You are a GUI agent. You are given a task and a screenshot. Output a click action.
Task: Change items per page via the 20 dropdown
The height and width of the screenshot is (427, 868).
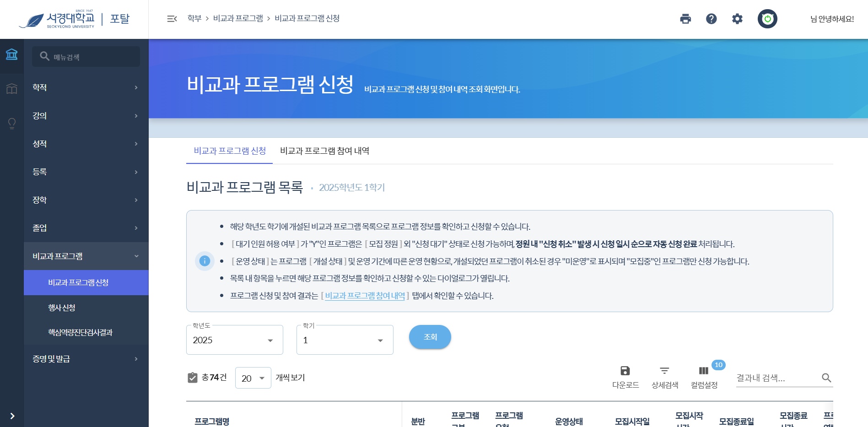click(253, 378)
